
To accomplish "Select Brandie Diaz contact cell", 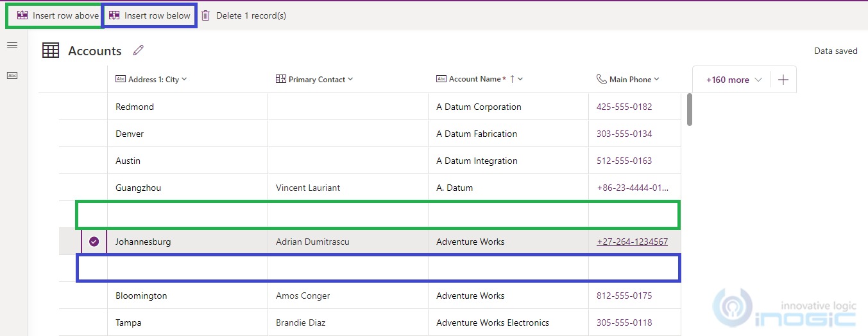I will point(348,323).
